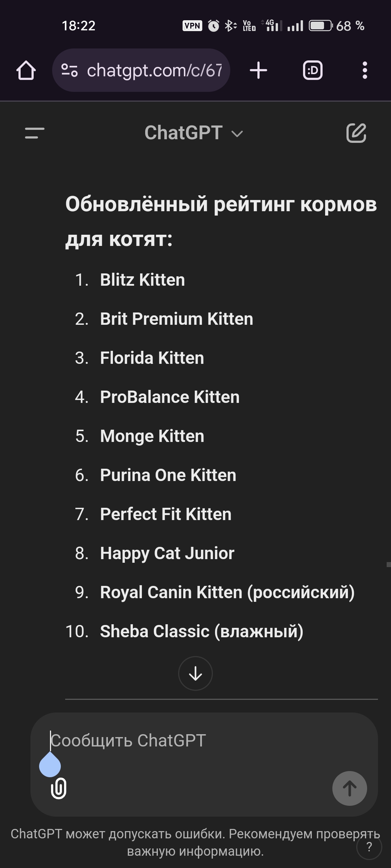Screen dimensions: 391x868
Task: Select the 'Blitz Kitten' list item
Action: tap(142, 280)
